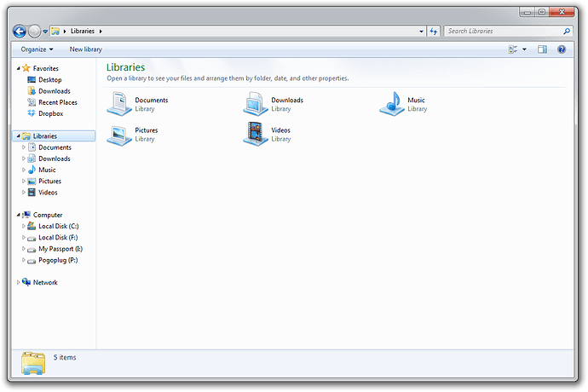Image resolution: width=588 pixels, height=392 pixels.
Task: Collapse the Favorites section in sidebar
Action: click(x=18, y=68)
